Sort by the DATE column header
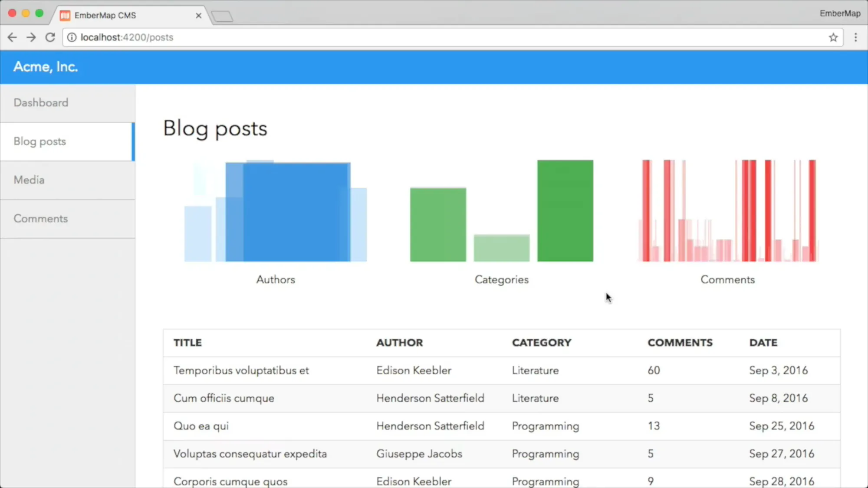 click(x=763, y=343)
